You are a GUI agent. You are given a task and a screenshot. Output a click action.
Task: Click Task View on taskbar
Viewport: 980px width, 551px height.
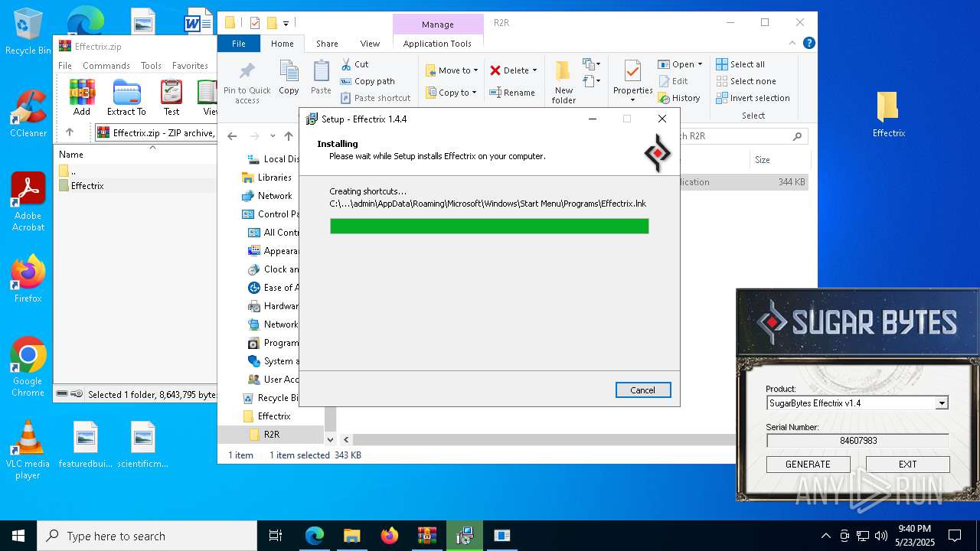pos(276,536)
